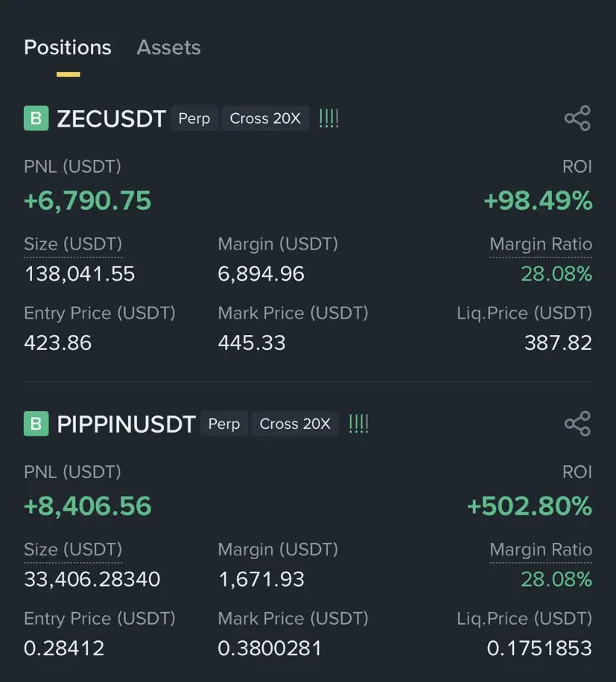Tap the ZECUSDT Size (USDT) label
Viewport: 616px width, 682px height.
click(x=73, y=244)
